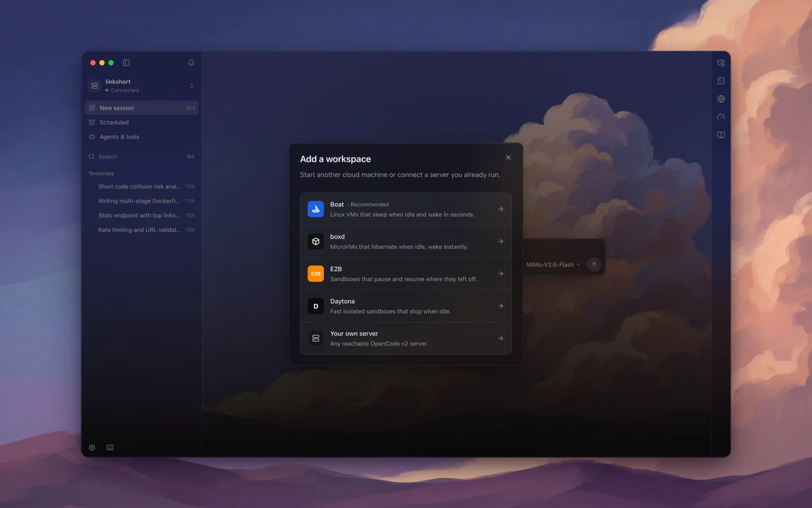
Task: Open the browser globe panel icon
Action: (721, 99)
